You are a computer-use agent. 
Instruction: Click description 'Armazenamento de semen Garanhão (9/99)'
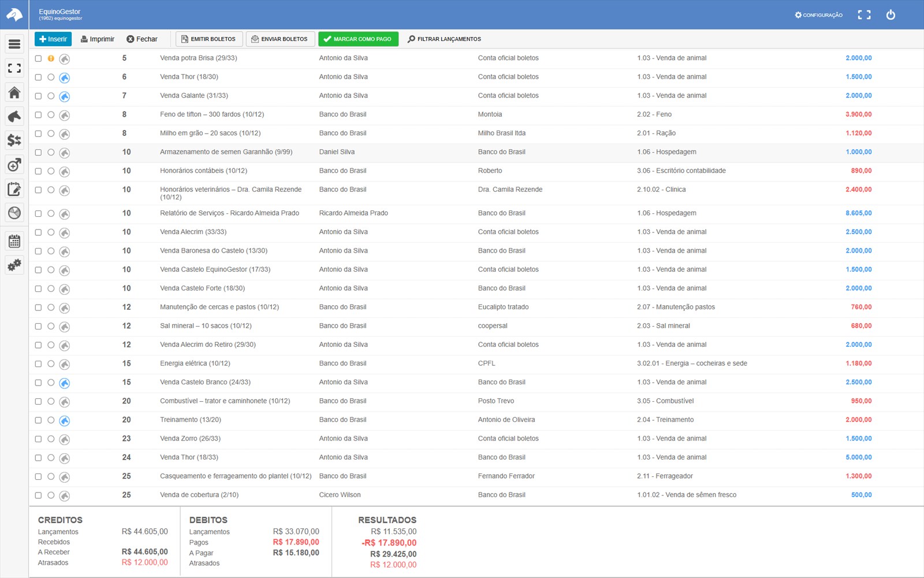(x=226, y=152)
